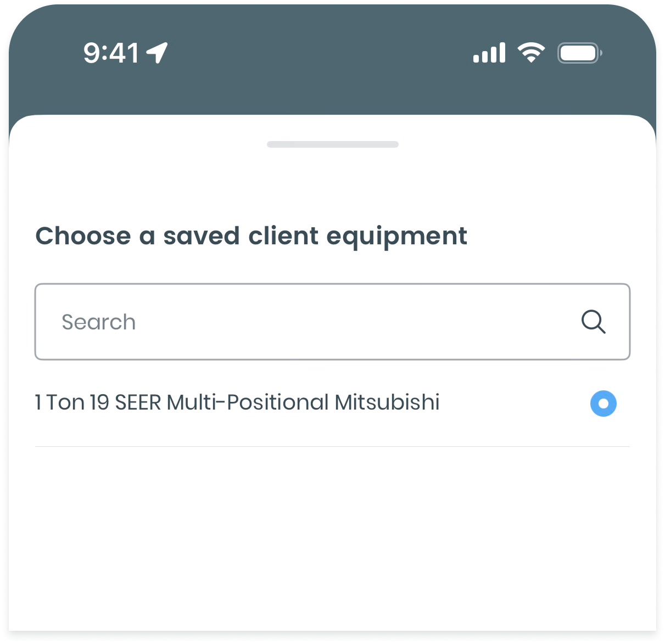Tap the divider line under the equipment row
The width and height of the screenshot is (665, 644).
(x=332, y=446)
